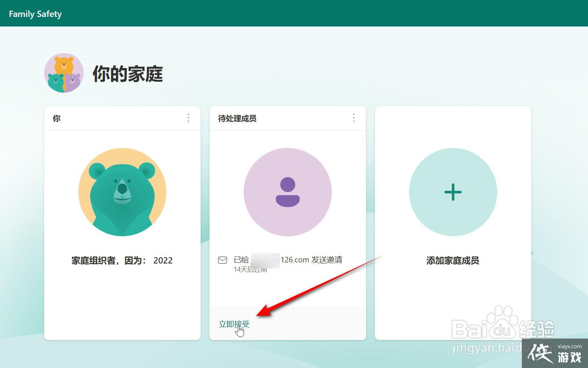Select your green bear profile avatar
This screenshot has width=588, height=368.
click(122, 192)
